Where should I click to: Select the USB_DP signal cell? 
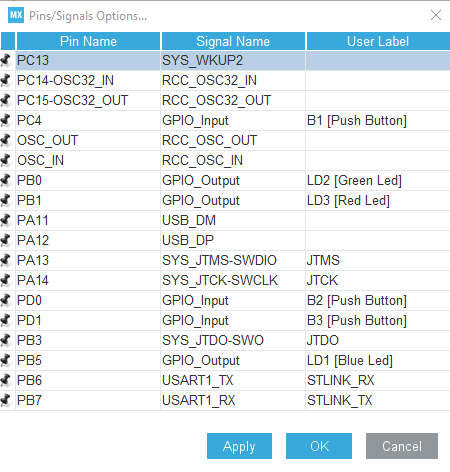coord(233,240)
